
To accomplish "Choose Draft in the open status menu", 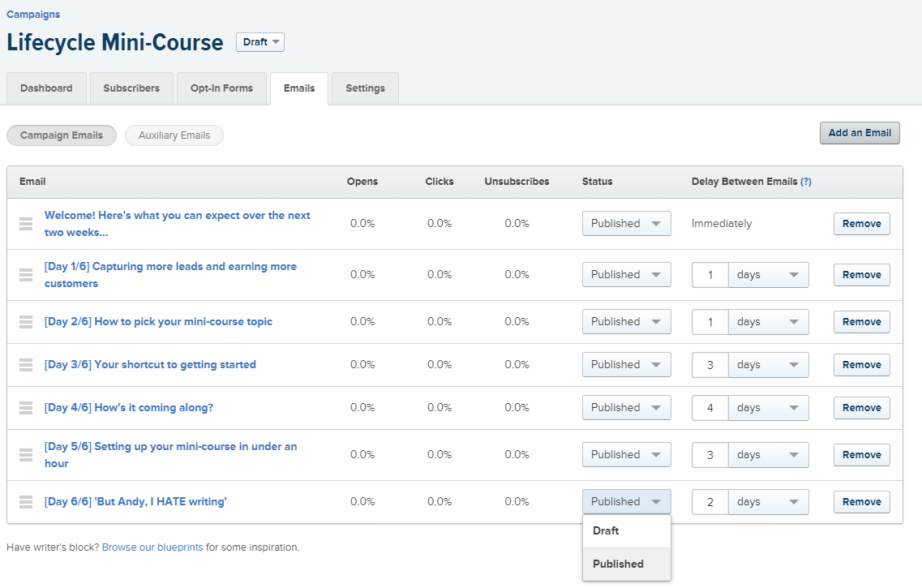I will pyautogui.click(x=626, y=531).
